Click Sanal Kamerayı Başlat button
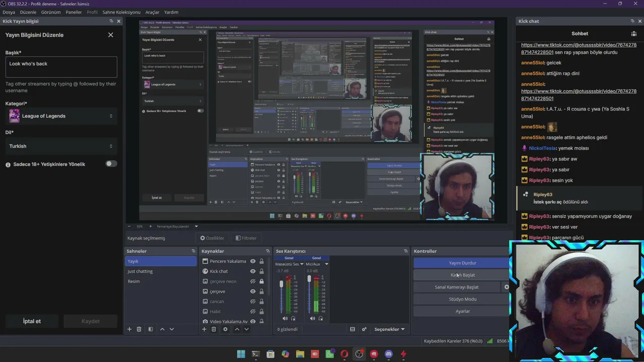This screenshot has height=362, width=644. [x=457, y=287]
